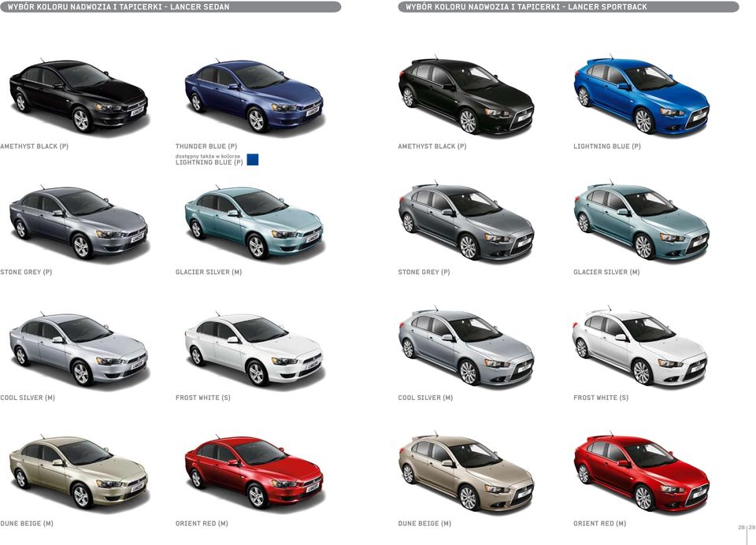The height and width of the screenshot is (545, 756).
Task: Select the Lightning Blue Sportback image
Action: [642, 96]
